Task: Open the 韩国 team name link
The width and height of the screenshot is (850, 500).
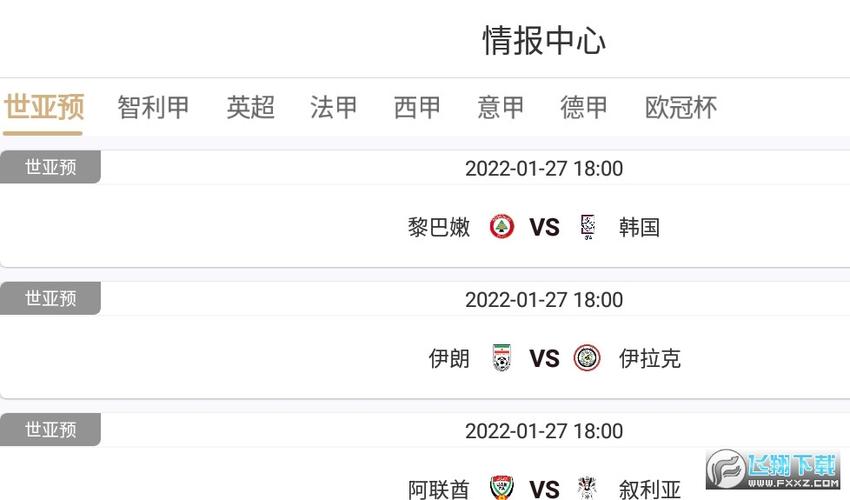Action: coord(639,227)
